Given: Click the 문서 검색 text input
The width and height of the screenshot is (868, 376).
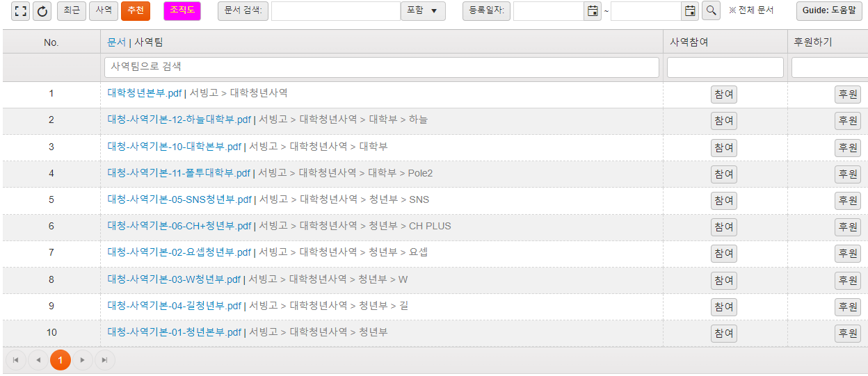Looking at the screenshot, I should click(x=335, y=11).
